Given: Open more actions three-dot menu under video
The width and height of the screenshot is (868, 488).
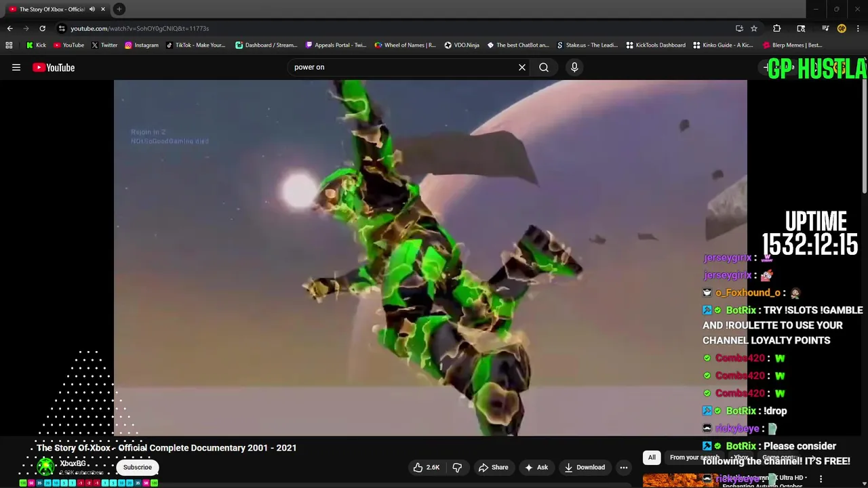Looking at the screenshot, I should click(x=624, y=467).
